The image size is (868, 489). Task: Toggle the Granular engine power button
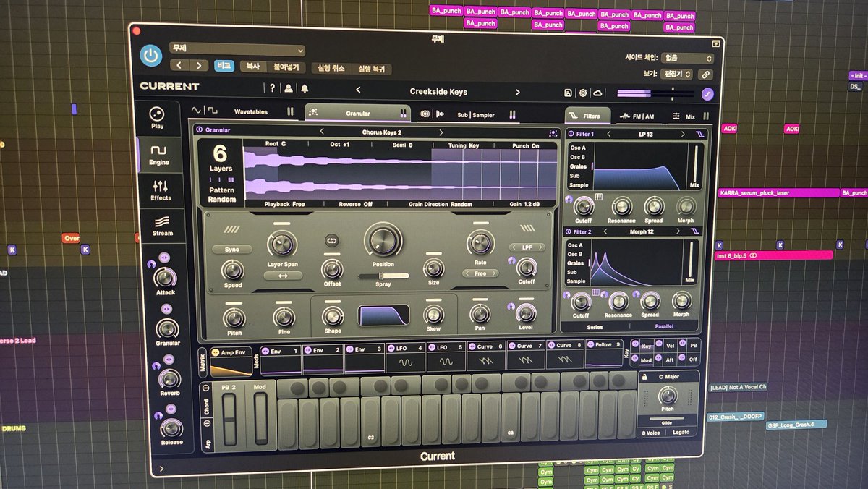point(199,130)
